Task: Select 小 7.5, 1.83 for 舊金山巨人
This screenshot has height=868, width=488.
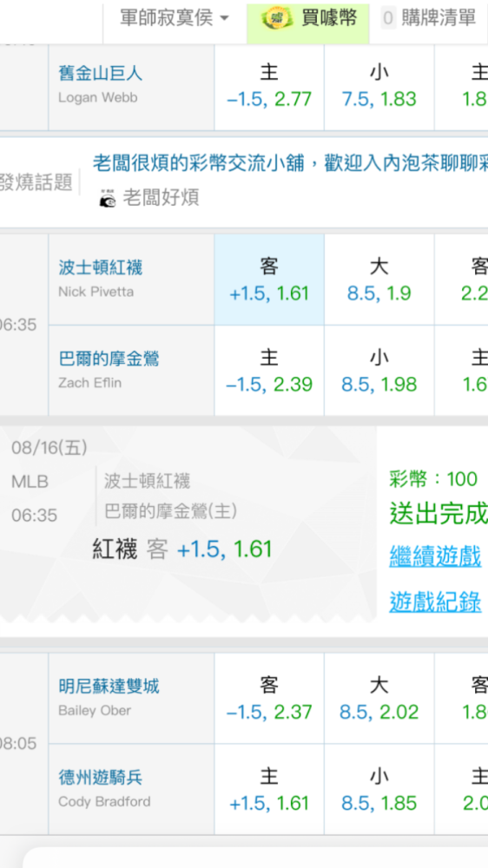Action: [x=379, y=86]
